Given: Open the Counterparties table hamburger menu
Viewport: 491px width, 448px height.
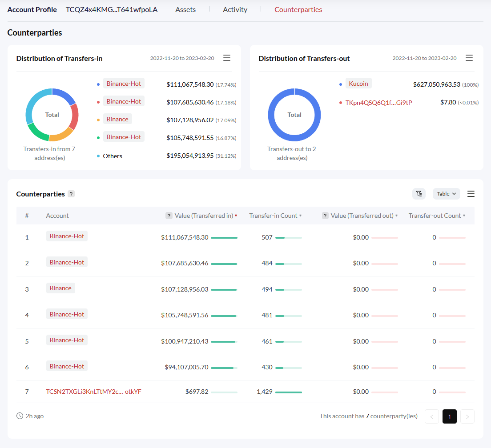Looking at the screenshot, I should point(471,194).
